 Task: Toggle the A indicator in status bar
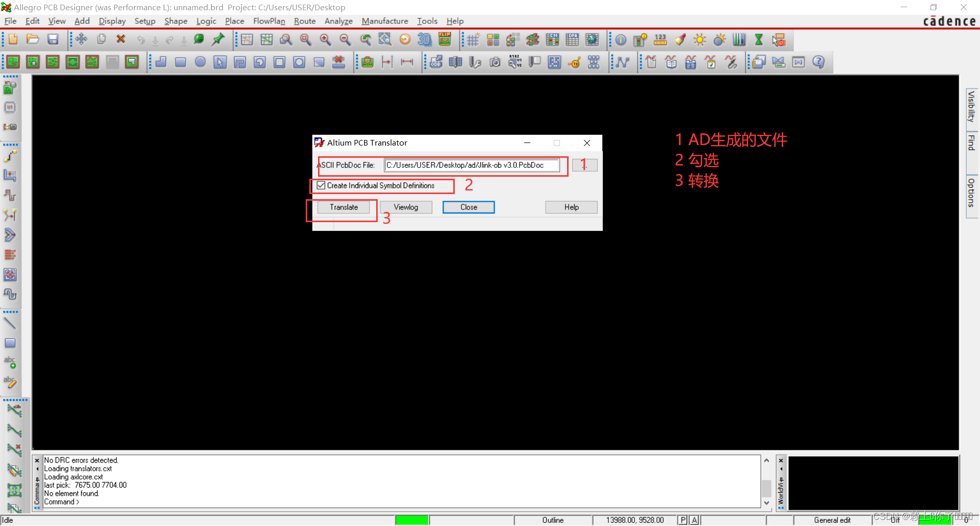(694, 520)
